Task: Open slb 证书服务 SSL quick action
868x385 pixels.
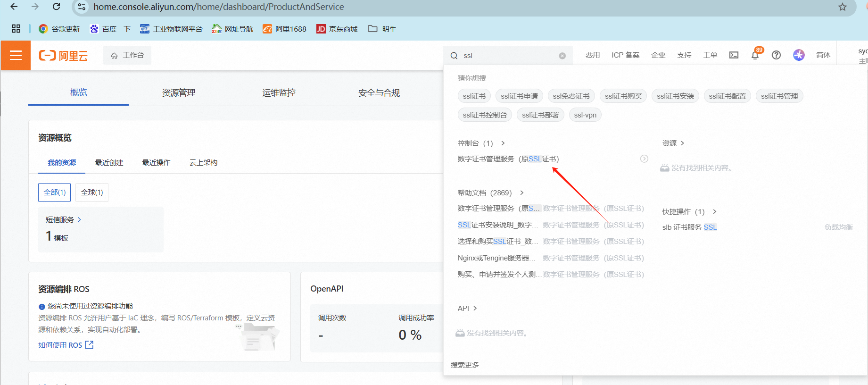Action: click(x=689, y=227)
